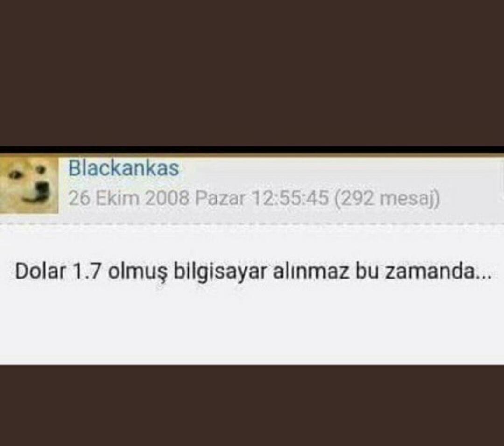Click the word zamanda... ending the post

[x=438, y=272]
